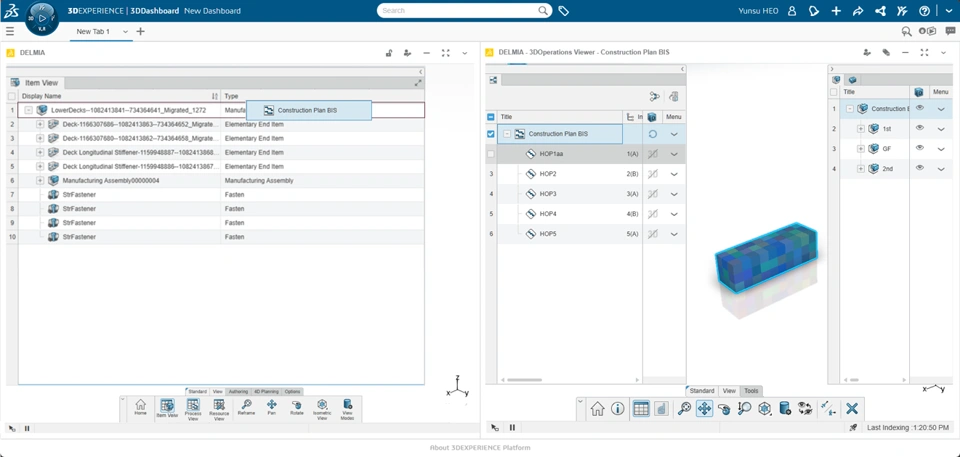Expand the 1st node in right tree
Screen dimensions: 960x457
860,129
